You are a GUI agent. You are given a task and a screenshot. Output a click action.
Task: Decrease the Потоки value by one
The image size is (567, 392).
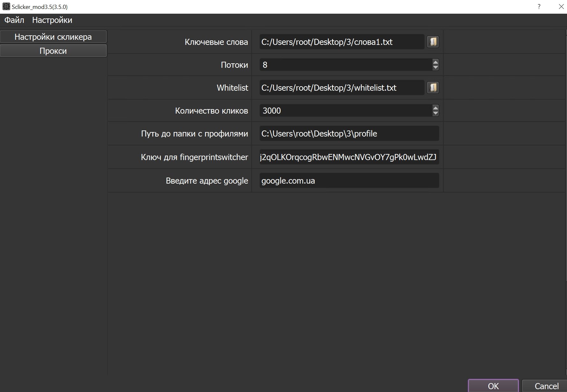pyautogui.click(x=435, y=67)
